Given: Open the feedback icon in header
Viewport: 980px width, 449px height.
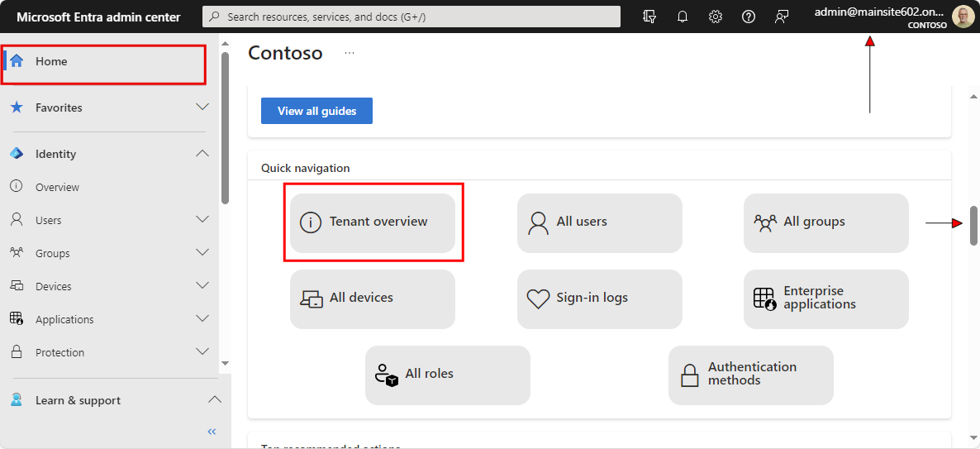Looking at the screenshot, I should point(781,17).
